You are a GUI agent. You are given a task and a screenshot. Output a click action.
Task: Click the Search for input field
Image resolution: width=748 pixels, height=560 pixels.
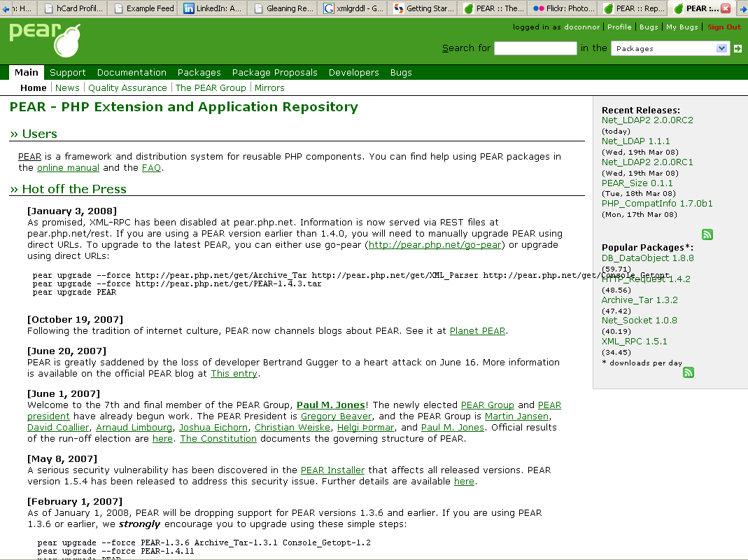pos(535,48)
